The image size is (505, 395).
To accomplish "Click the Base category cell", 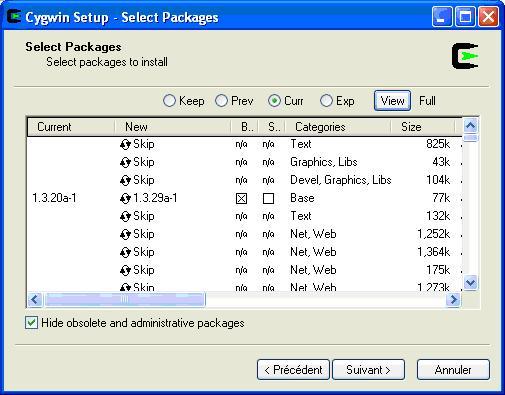I will click(302, 198).
